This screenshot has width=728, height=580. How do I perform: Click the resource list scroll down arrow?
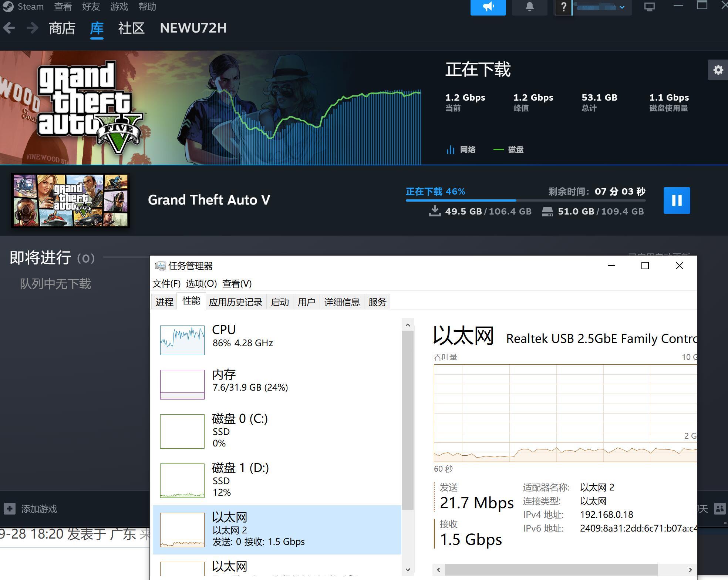(408, 570)
